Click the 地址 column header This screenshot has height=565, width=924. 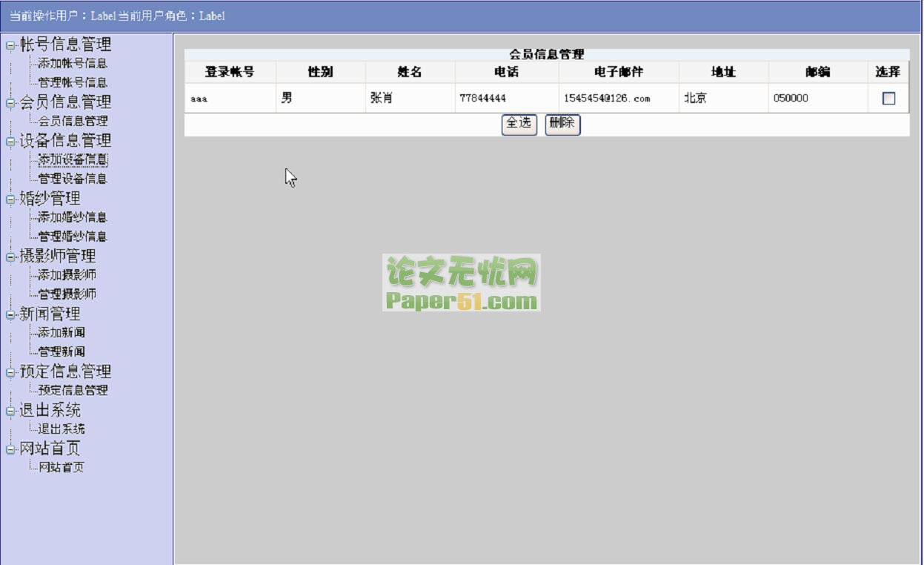723,72
